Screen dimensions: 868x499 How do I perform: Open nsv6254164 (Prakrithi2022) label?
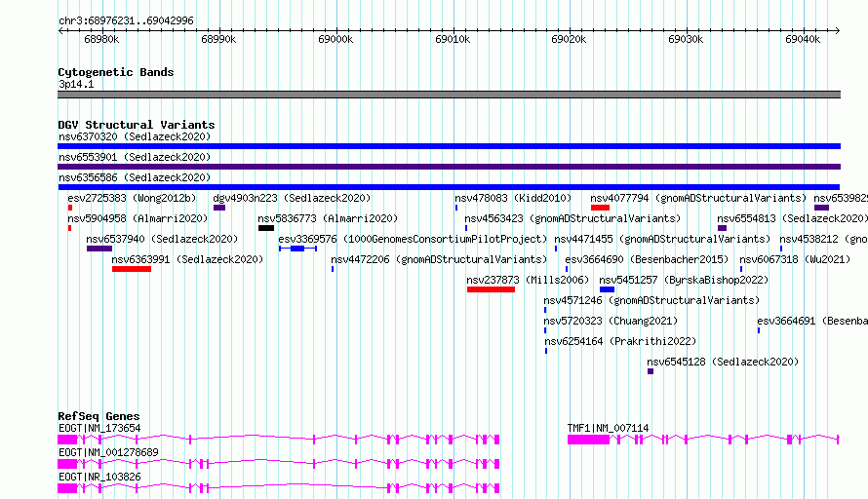pyautogui.click(x=620, y=341)
